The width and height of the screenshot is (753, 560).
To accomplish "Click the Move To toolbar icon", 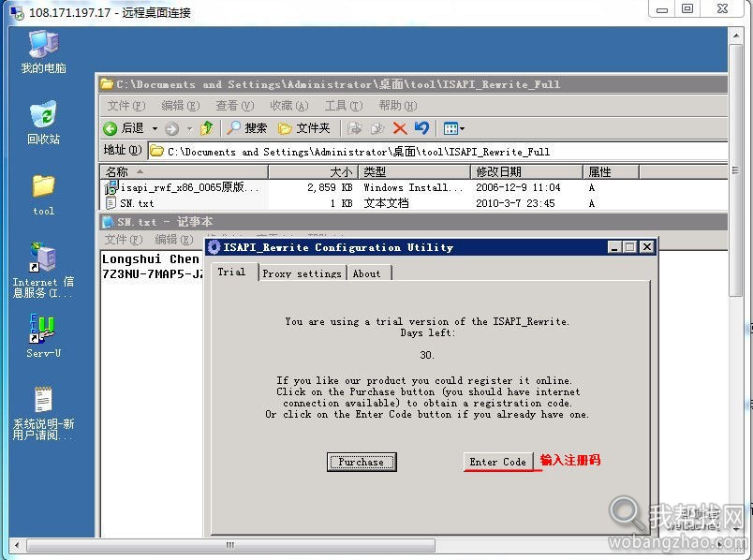I will 354,128.
